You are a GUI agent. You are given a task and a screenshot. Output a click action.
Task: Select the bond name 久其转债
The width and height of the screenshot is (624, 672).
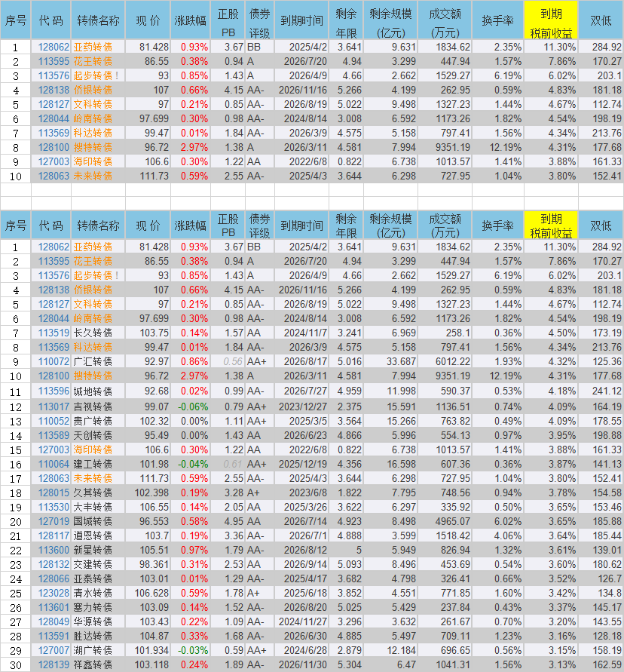click(x=93, y=492)
